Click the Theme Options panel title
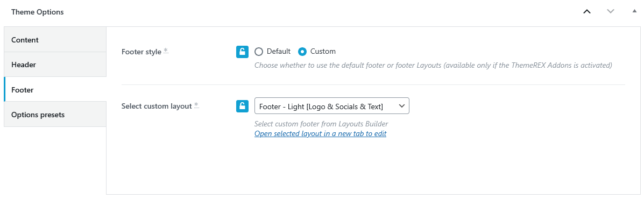 [37, 12]
